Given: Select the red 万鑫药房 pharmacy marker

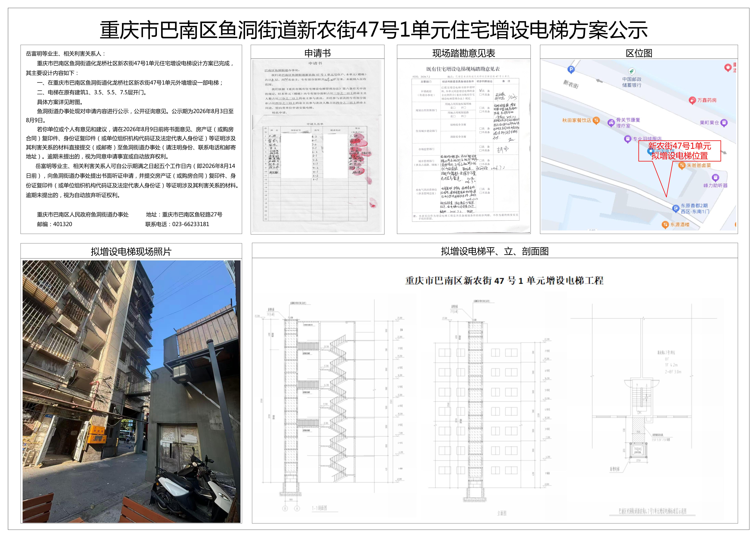Looking at the screenshot, I should (x=692, y=100).
